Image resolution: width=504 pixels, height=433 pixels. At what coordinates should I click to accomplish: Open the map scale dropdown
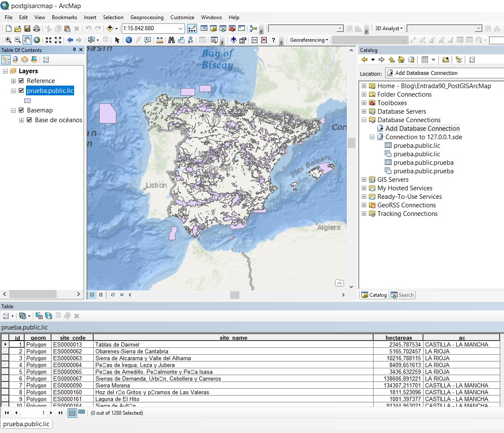pyautogui.click(x=180, y=29)
